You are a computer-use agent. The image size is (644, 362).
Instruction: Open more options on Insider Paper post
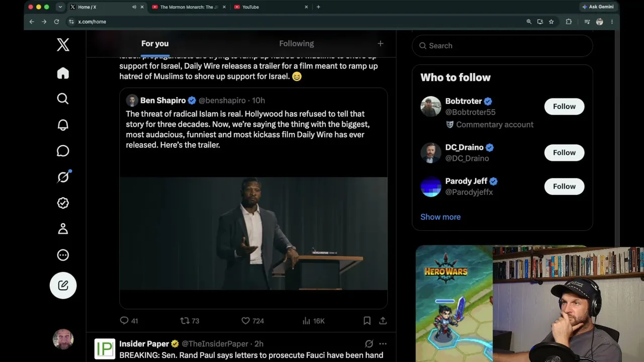pos(383,344)
